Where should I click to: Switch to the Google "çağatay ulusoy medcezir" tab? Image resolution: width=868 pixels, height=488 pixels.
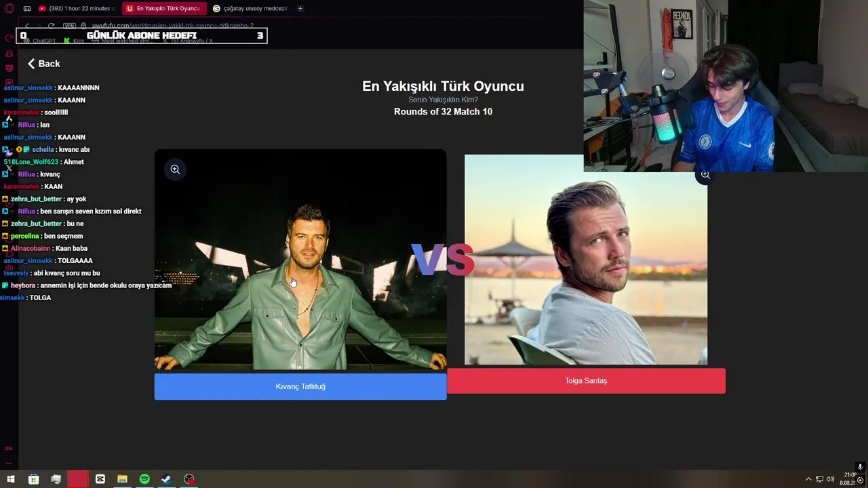point(250,8)
